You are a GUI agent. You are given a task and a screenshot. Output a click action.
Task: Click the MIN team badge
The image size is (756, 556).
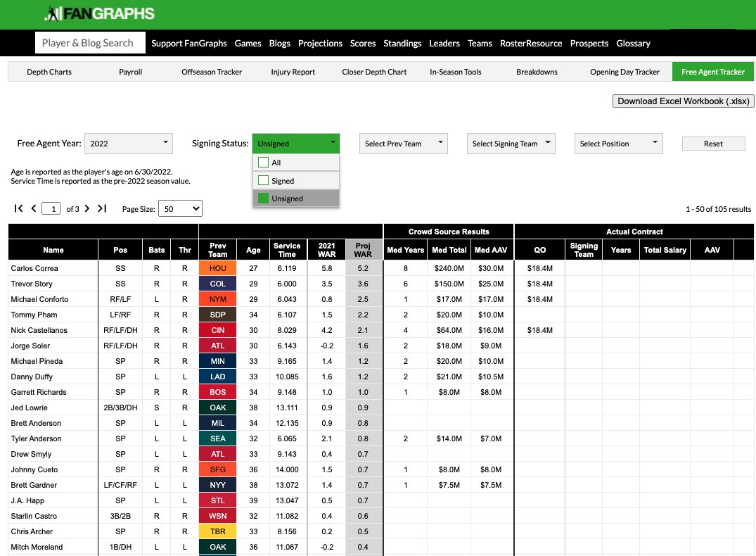coord(217,361)
